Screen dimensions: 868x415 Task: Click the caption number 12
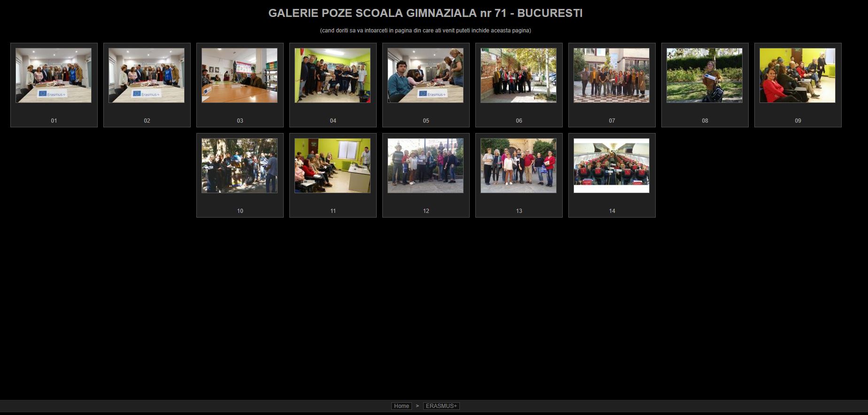point(426,211)
